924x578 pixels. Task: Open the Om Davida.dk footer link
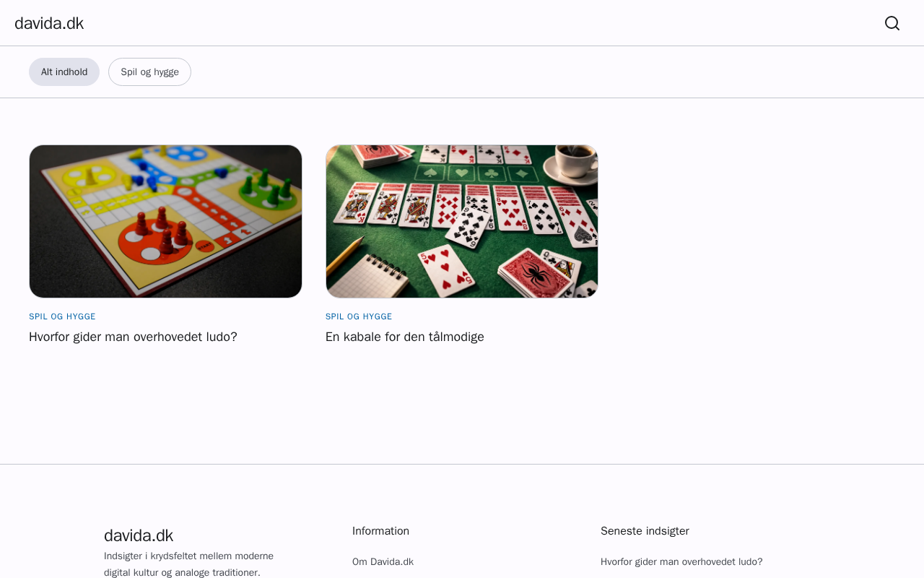[x=383, y=561]
